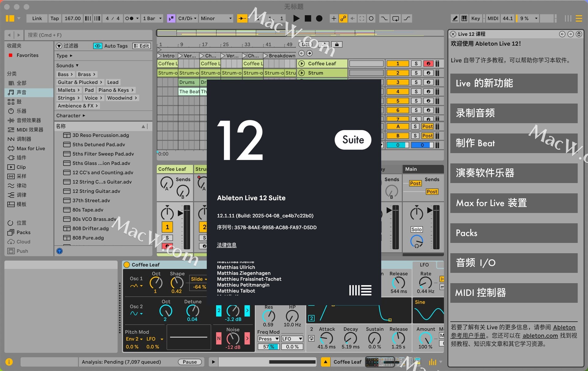This screenshot has height=371, width=588.
Task: Open the Clip browser category
Action: tap(29, 167)
